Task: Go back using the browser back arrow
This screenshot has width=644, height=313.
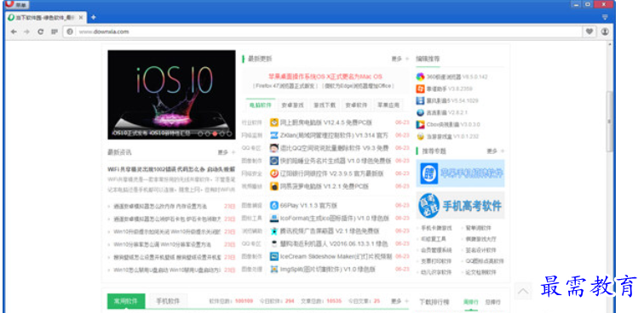Action: [14, 31]
